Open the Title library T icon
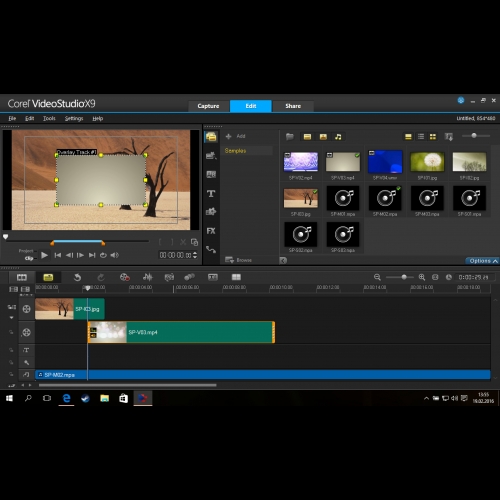Viewport: 500px width, 500px height. point(211,193)
